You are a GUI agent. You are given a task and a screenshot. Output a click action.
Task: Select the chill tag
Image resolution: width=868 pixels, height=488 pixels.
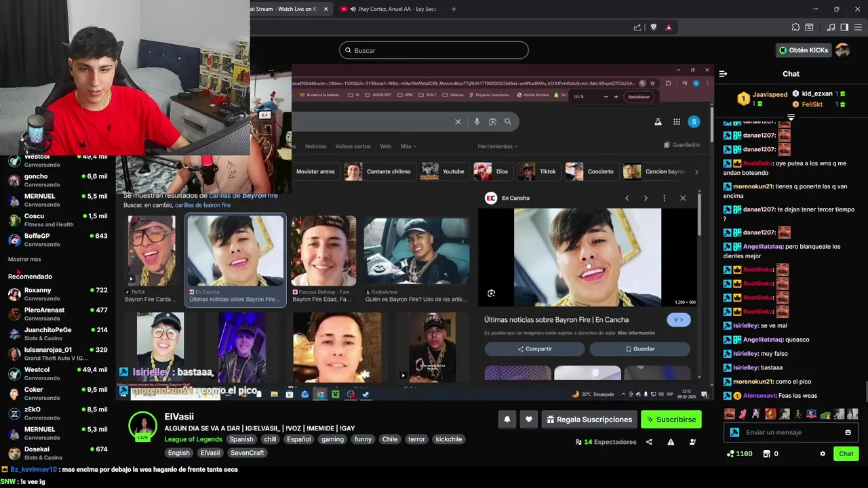click(270, 439)
